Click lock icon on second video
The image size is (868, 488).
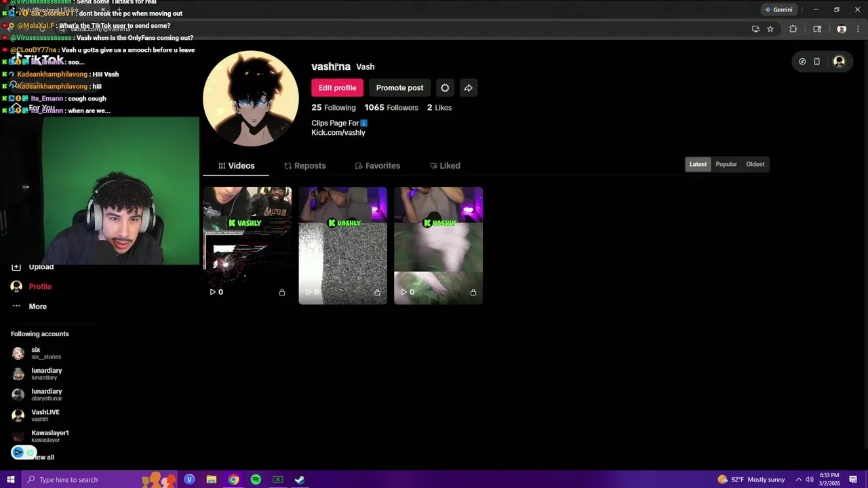point(378,292)
